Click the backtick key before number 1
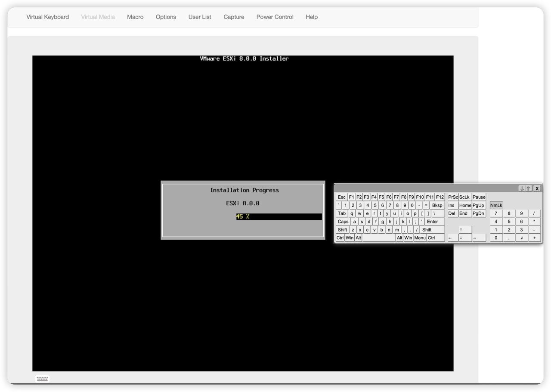This screenshot has width=551, height=392. [x=339, y=205]
